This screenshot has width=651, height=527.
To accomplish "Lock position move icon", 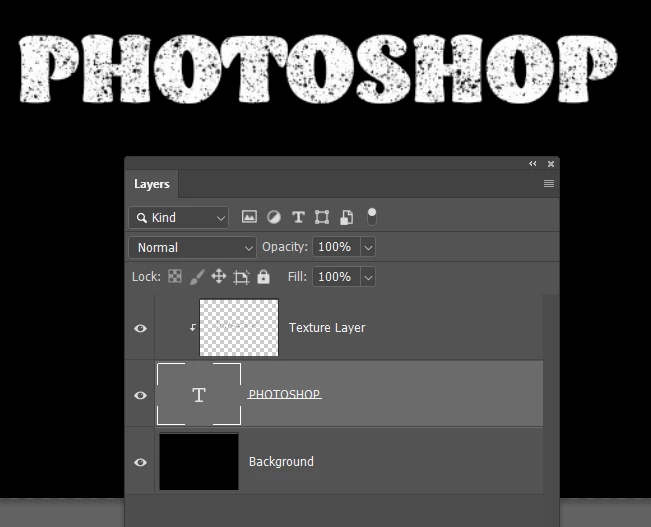I will tap(219, 276).
